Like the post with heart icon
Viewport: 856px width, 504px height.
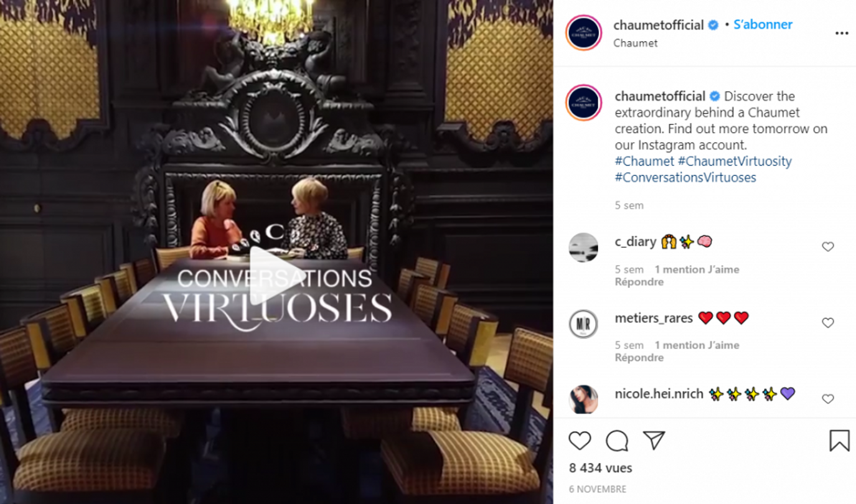pyautogui.click(x=580, y=441)
